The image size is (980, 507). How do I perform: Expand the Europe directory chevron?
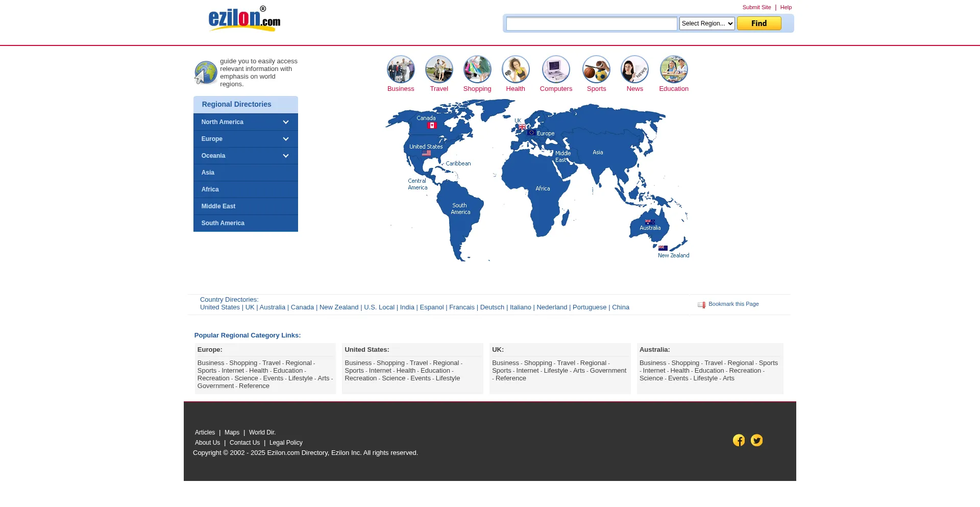point(286,139)
